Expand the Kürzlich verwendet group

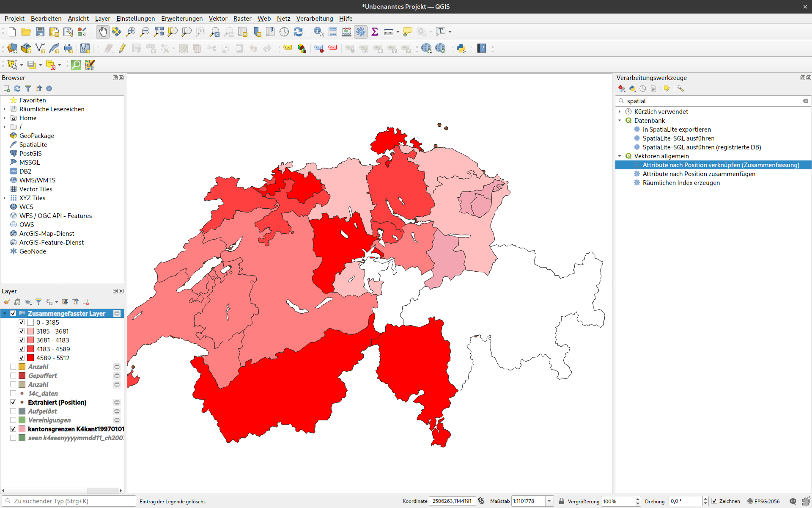pos(620,111)
